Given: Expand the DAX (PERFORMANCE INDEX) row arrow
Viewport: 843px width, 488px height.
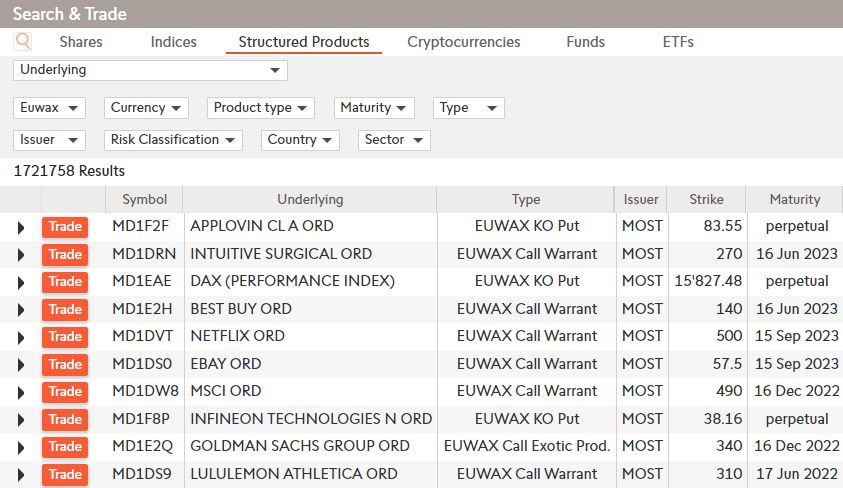Looking at the screenshot, I should [x=20, y=282].
